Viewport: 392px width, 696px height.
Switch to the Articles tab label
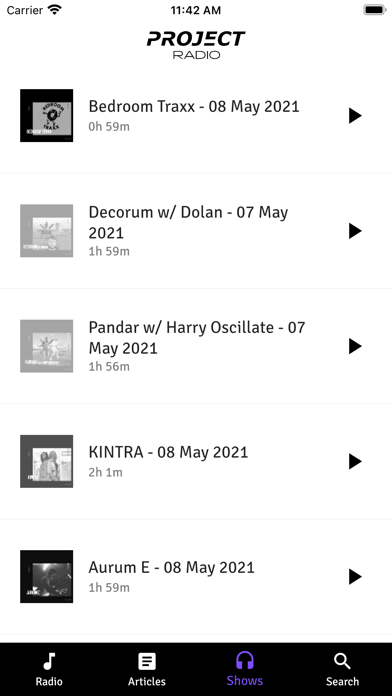pos(147,681)
